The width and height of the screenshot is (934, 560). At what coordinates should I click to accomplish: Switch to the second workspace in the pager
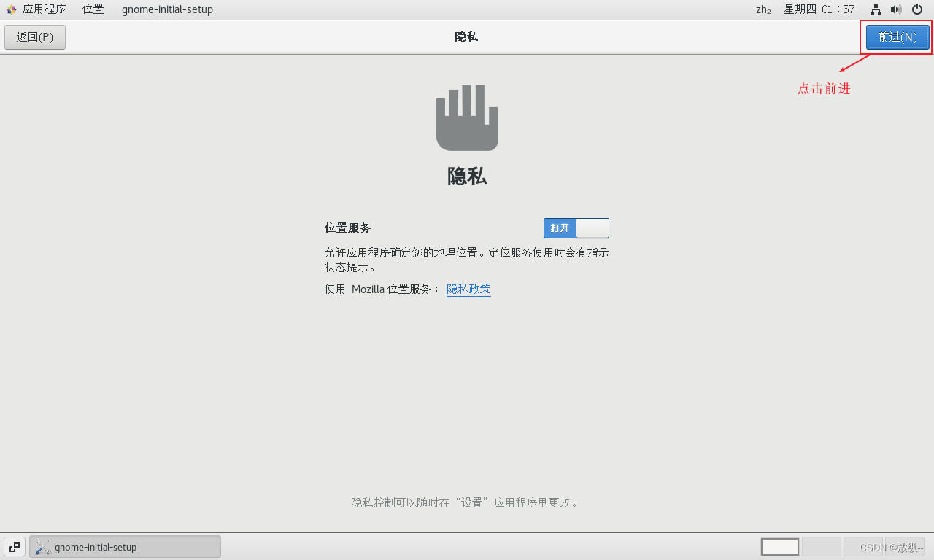click(x=822, y=547)
